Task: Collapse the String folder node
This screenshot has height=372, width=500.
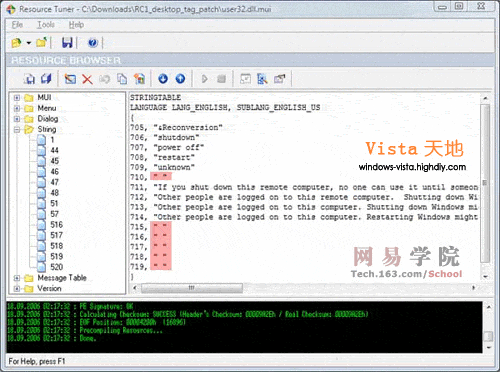Action: point(17,130)
